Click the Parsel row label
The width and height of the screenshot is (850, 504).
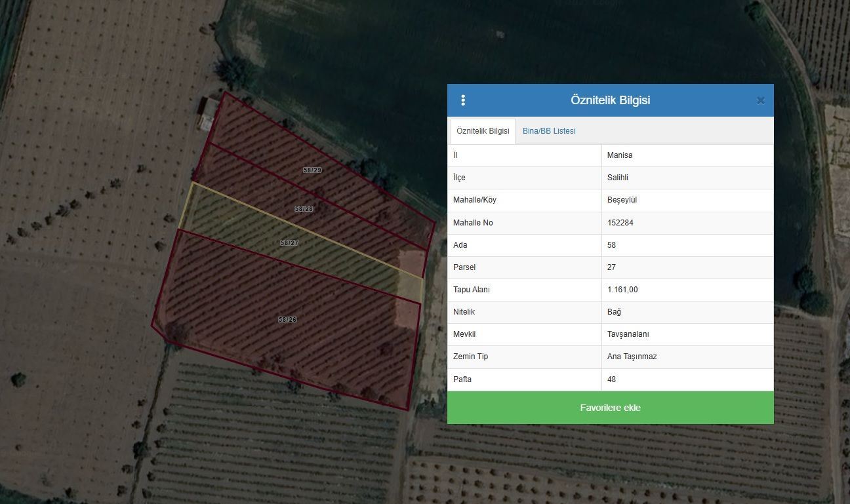pyautogui.click(x=464, y=267)
